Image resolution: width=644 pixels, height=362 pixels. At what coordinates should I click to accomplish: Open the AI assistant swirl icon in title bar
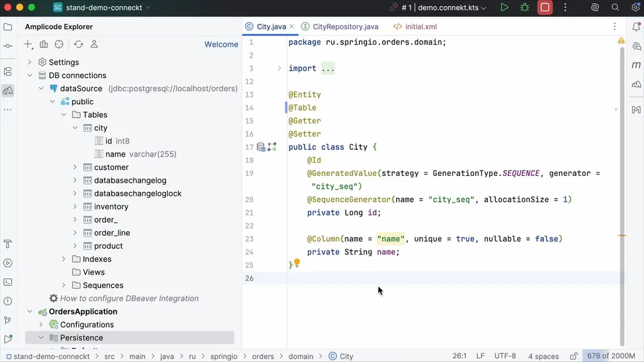click(x=595, y=8)
